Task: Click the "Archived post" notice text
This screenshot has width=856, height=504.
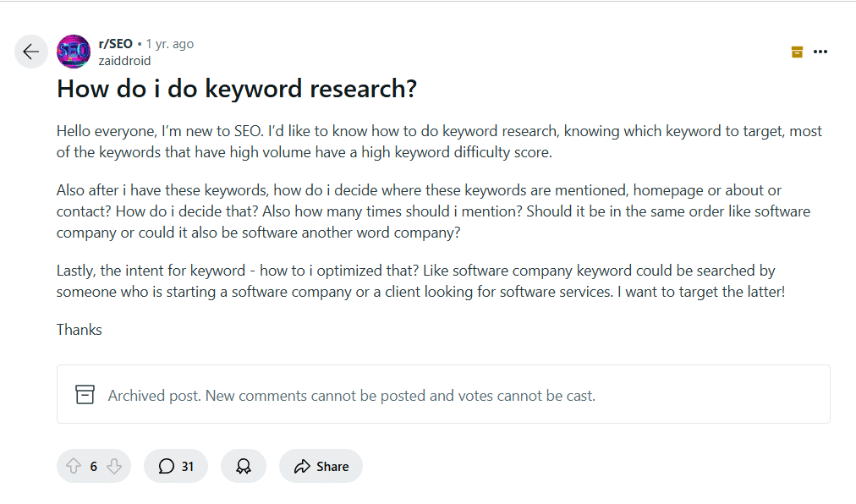Action: click(351, 395)
